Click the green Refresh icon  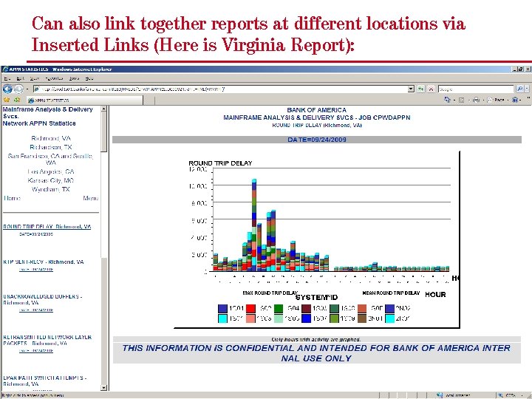point(420,89)
